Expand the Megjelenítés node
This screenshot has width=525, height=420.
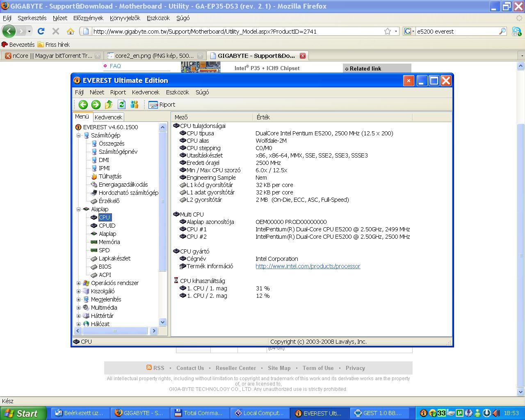(79, 299)
